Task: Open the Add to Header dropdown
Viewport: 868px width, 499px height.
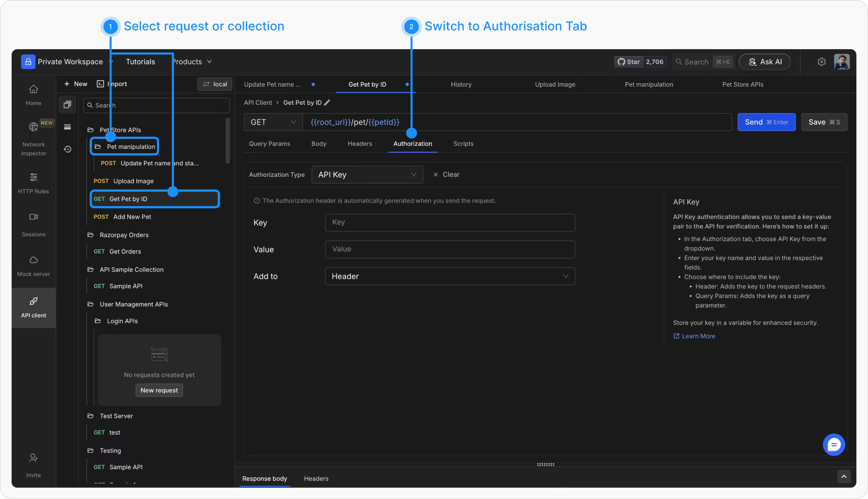Action: pos(450,276)
